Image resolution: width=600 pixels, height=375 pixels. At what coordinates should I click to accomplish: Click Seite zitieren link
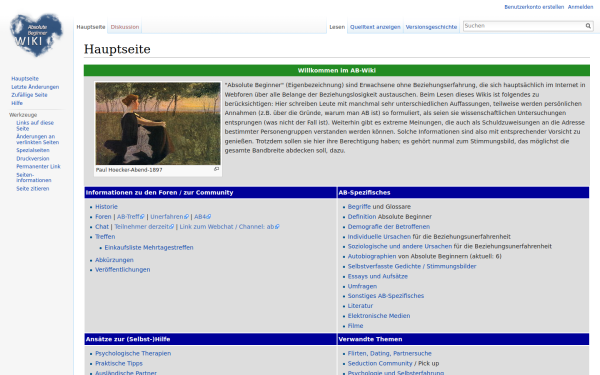[33, 189]
